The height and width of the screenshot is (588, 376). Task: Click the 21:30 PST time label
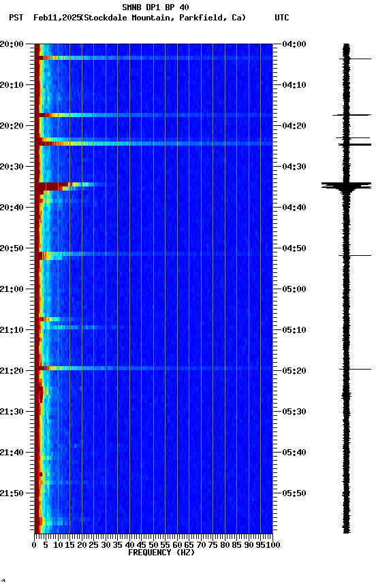(x=12, y=412)
